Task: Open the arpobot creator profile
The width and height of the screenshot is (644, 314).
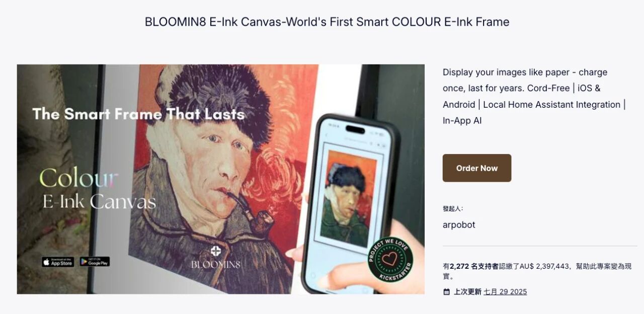Action: [x=459, y=224]
